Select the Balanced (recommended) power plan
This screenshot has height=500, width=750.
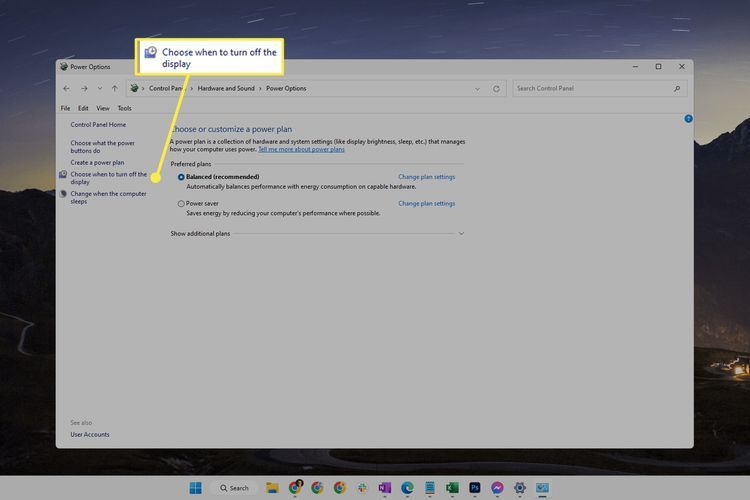pyautogui.click(x=181, y=177)
